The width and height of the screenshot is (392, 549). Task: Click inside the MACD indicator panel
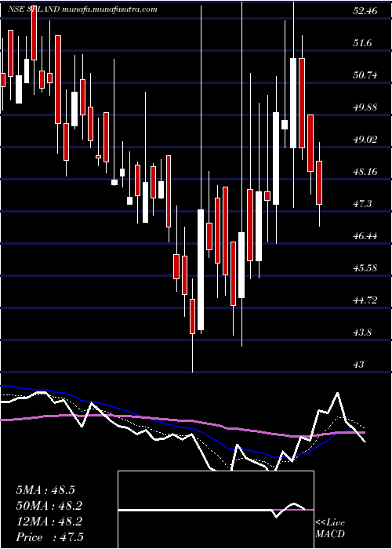tap(216, 510)
